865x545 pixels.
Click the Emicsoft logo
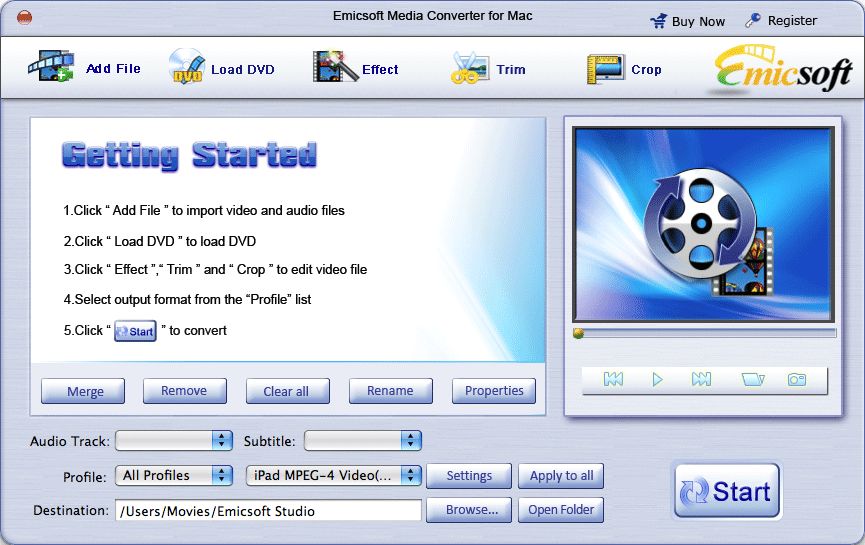pyautogui.click(x=783, y=69)
